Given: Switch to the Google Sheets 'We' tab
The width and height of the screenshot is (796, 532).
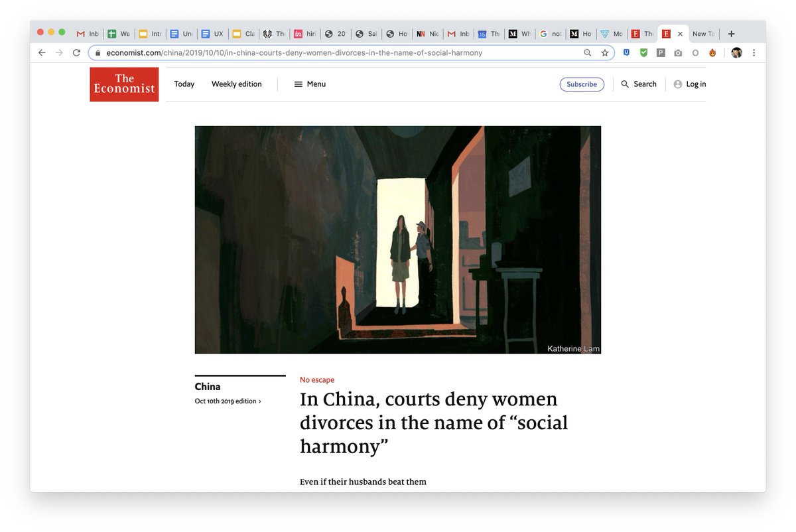Looking at the screenshot, I should (119, 34).
